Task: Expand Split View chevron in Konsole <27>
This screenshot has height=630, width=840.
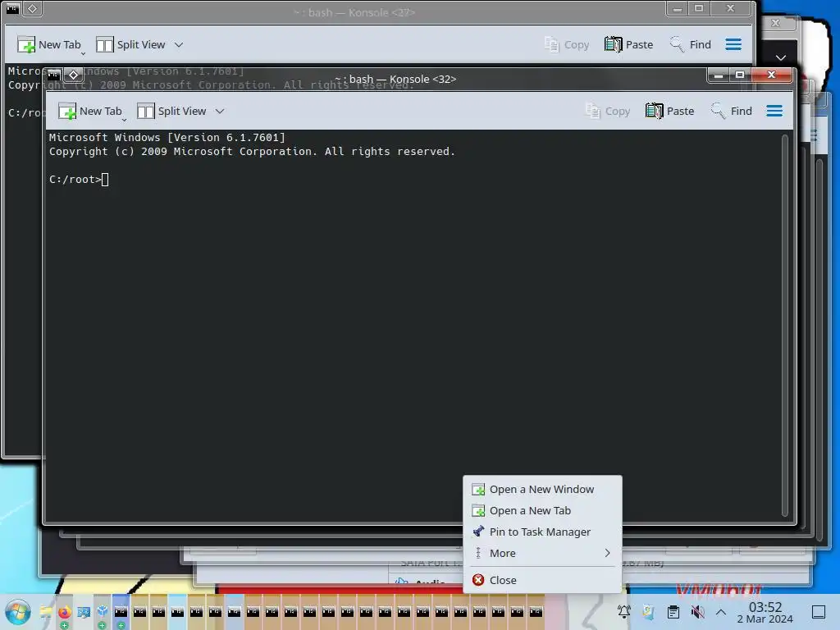Action: (x=179, y=44)
